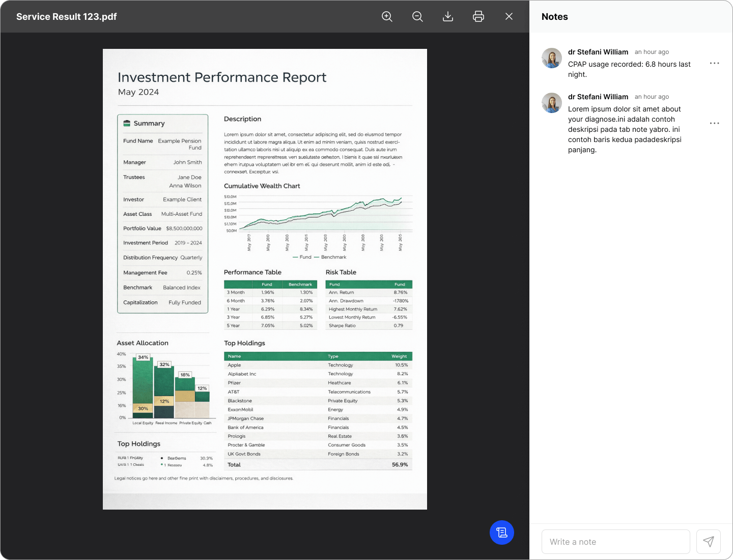
Task: Open more options for CPAP usage note
Action: coord(715,63)
